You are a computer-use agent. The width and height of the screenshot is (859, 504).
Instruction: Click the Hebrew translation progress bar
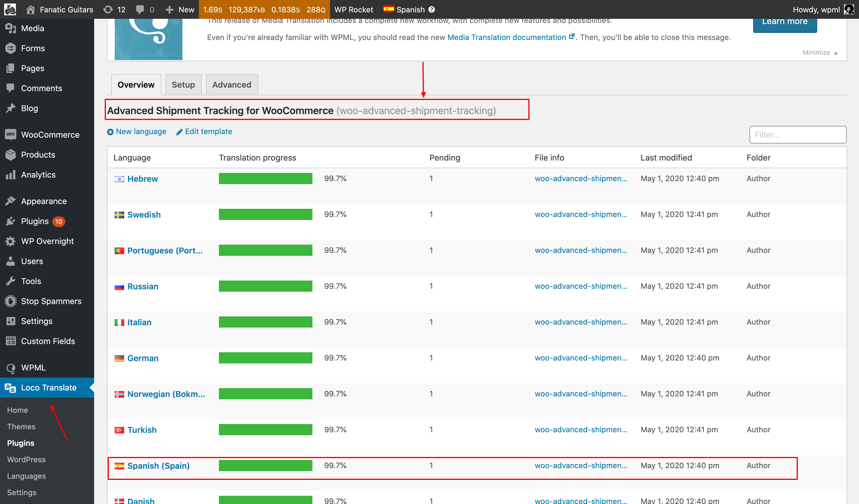(x=266, y=178)
